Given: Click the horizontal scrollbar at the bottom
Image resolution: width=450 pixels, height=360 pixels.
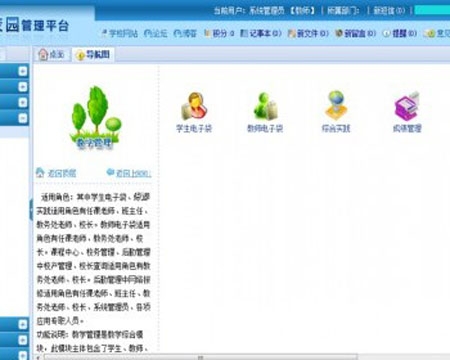Looking at the screenshot, I should click(x=201, y=357).
